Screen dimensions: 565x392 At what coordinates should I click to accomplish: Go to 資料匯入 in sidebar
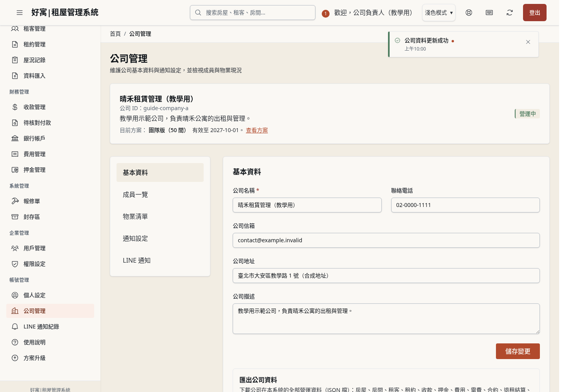pos(50,76)
